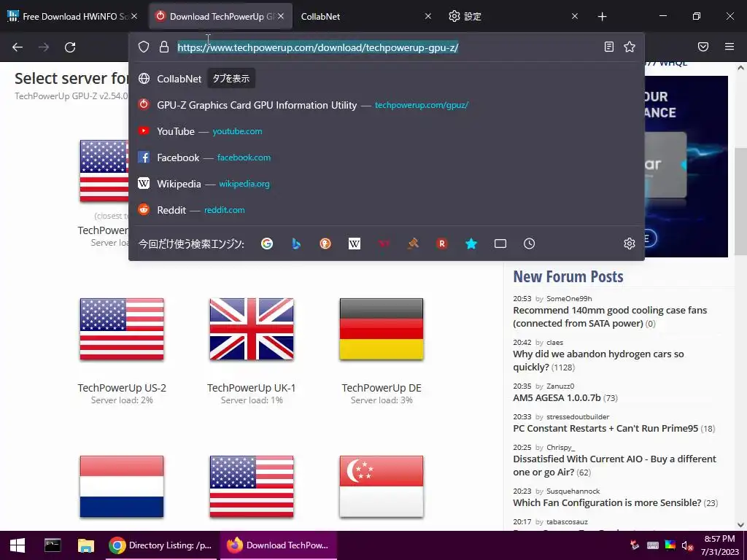Search open tabs using the tab icon
The image size is (747, 560).
click(x=500, y=244)
